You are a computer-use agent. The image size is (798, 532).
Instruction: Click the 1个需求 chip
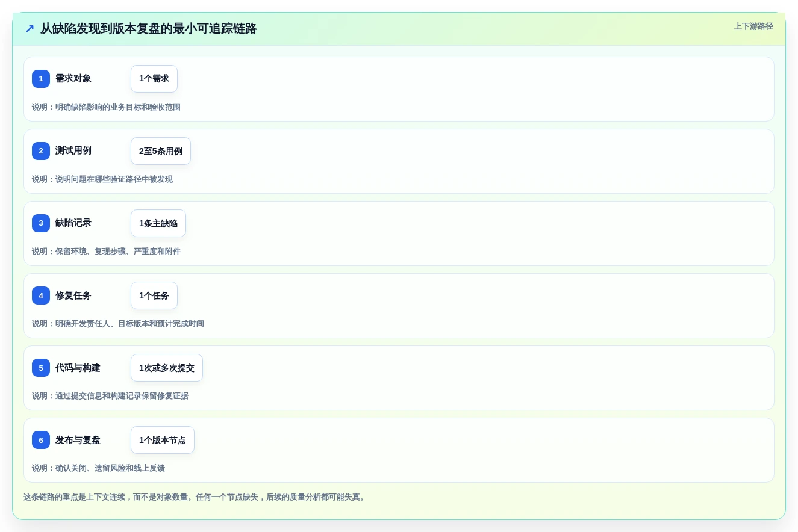[154, 79]
